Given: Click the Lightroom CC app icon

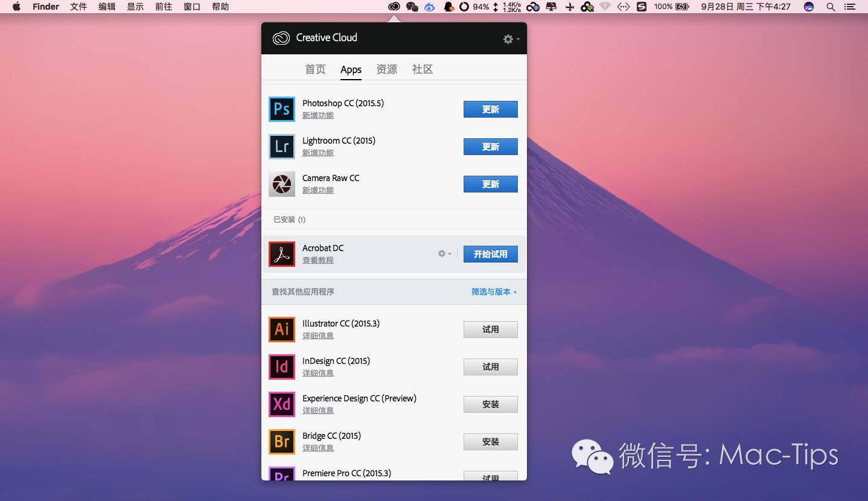Looking at the screenshot, I should point(281,147).
